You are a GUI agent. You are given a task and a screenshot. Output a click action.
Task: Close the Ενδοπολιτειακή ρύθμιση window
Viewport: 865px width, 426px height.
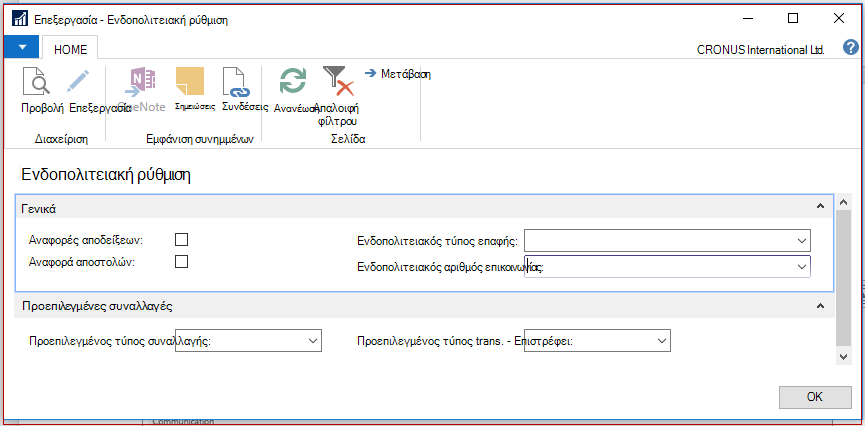pos(839,18)
